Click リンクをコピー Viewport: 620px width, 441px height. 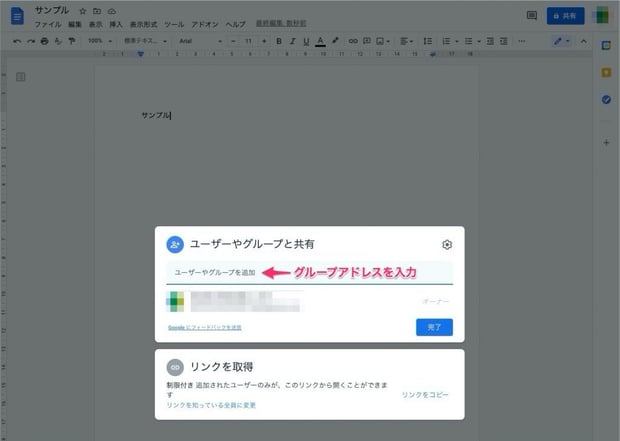pyautogui.click(x=425, y=395)
